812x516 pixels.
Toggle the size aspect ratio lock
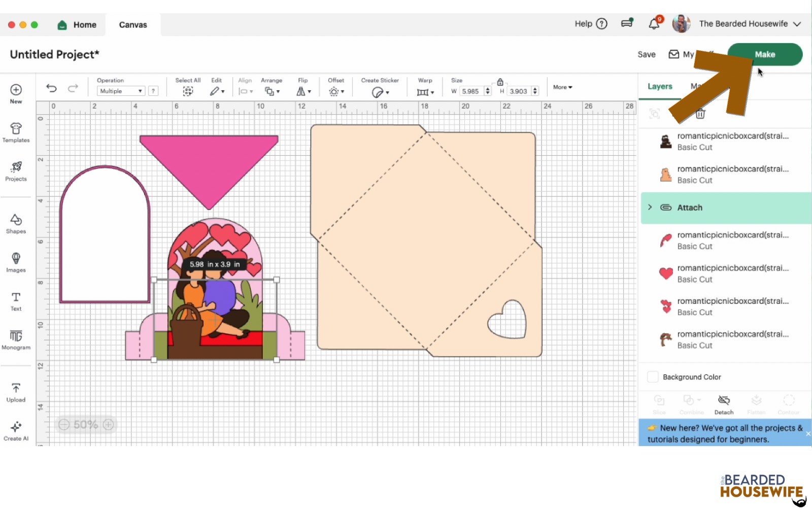(500, 82)
